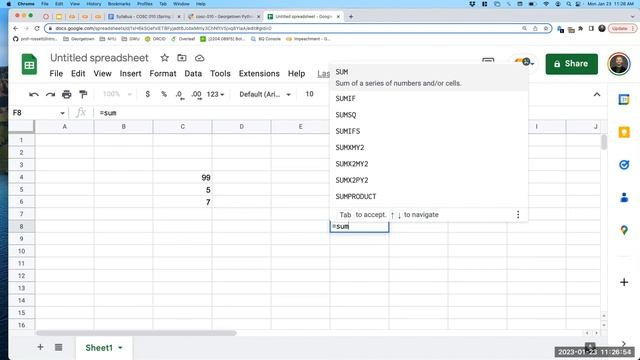640x360 pixels.
Task: Open the Extensions menu
Action: click(x=259, y=74)
